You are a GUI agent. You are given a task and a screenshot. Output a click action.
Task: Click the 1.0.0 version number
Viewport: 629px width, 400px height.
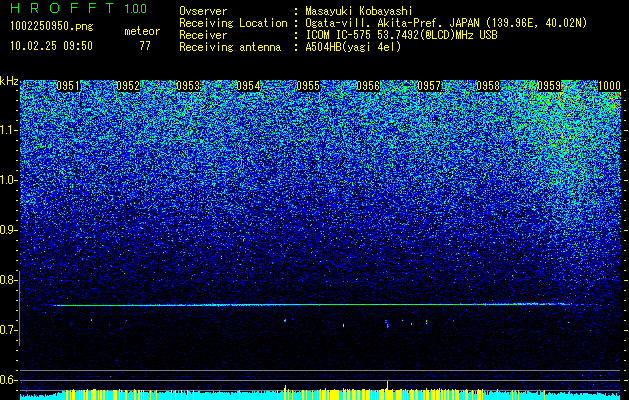136,8
